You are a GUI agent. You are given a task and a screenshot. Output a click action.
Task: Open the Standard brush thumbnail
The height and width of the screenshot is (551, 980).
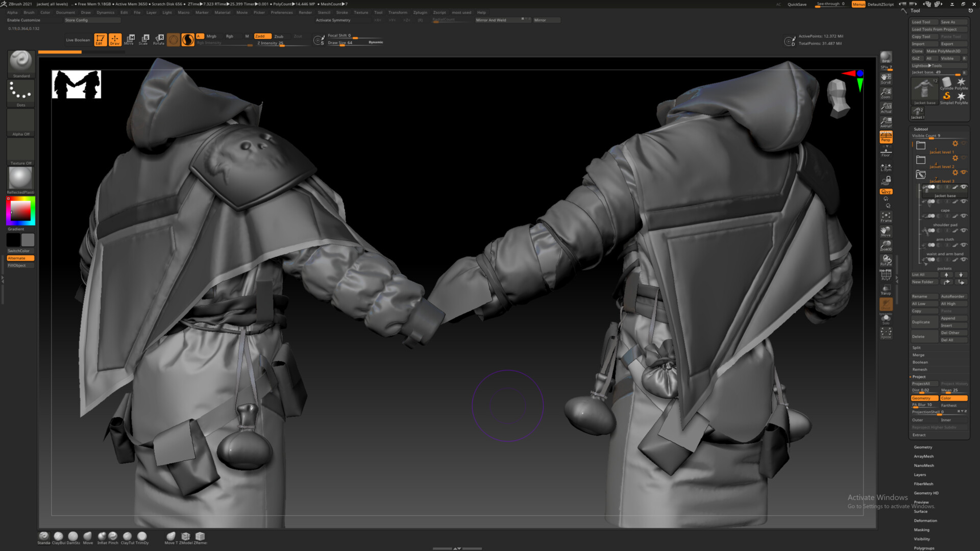[21, 62]
